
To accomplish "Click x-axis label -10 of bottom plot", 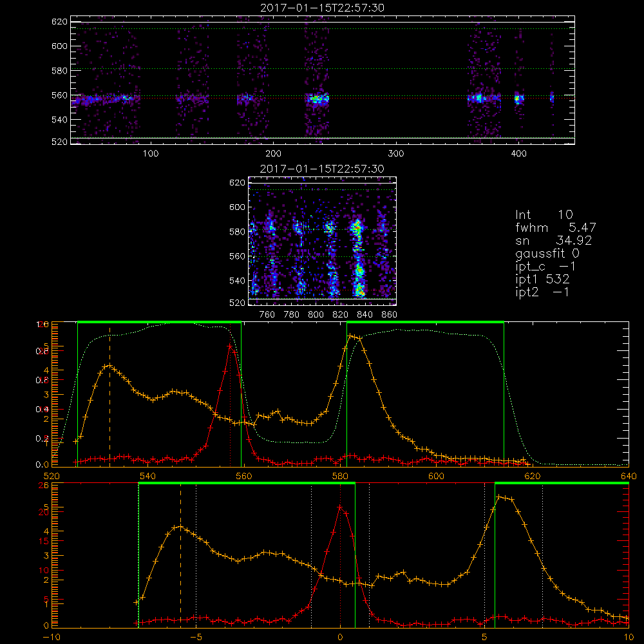I will coord(52,637).
